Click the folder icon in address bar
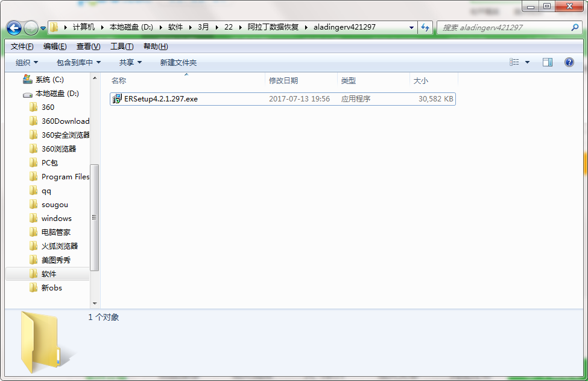The height and width of the screenshot is (381, 588). pyautogui.click(x=54, y=27)
